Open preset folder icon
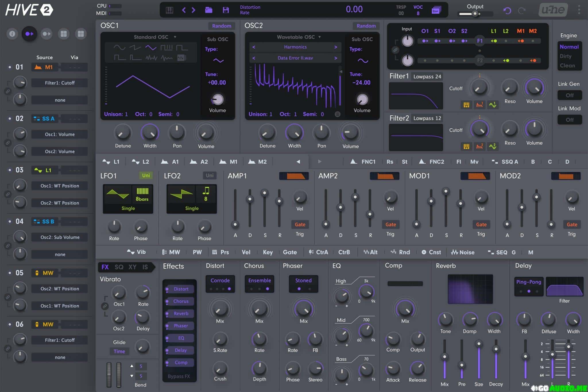Viewport: 588px width, 392px height. pos(209,10)
